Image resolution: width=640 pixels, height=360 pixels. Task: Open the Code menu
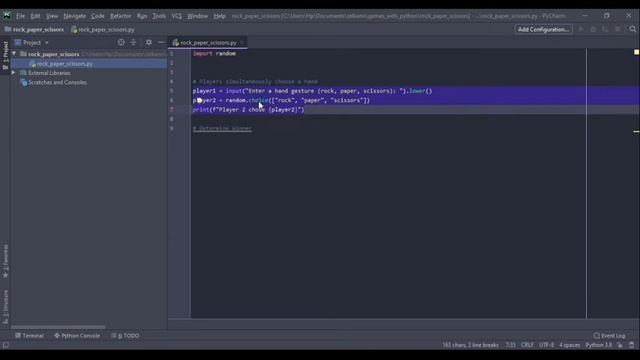(x=98, y=16)
